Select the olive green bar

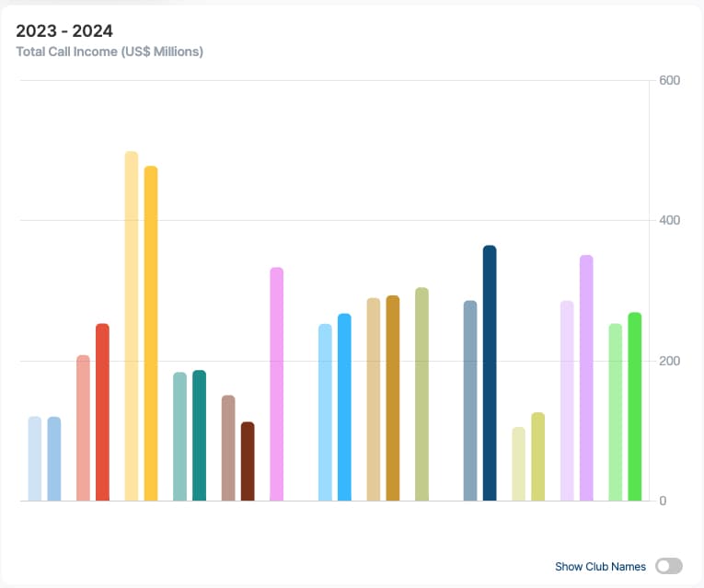click(421, 395)
